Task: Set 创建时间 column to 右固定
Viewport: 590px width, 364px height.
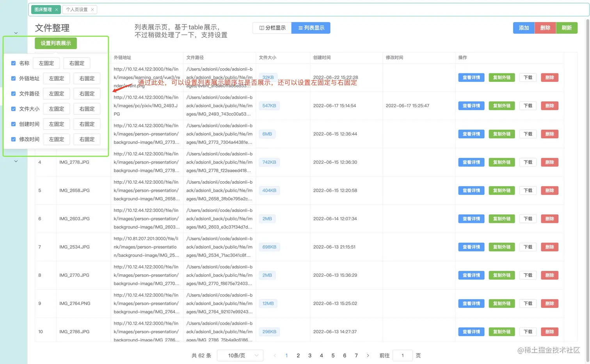Action: click(x=87, y=124)
